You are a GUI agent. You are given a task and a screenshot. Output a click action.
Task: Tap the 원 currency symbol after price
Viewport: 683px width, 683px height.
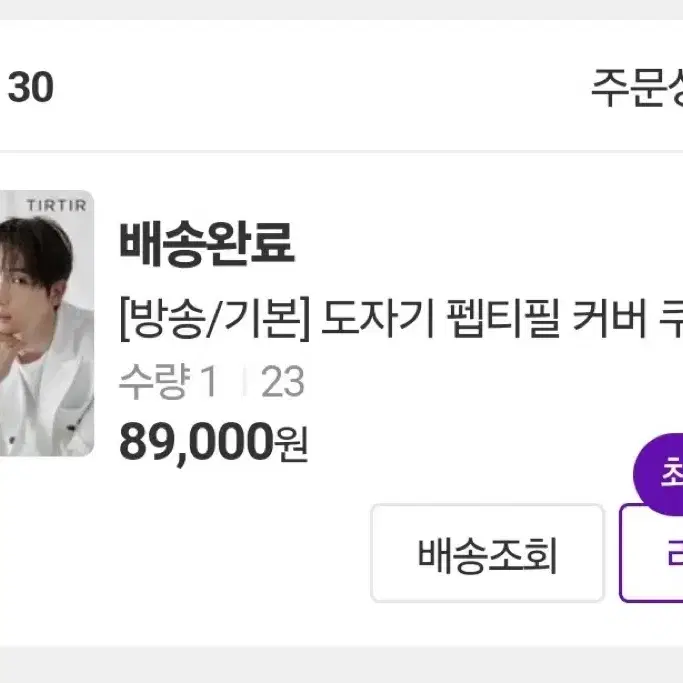click(291, 444)
